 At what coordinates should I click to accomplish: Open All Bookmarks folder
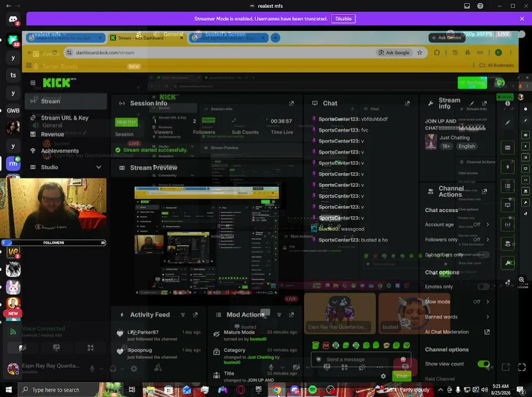click(496, 65)
